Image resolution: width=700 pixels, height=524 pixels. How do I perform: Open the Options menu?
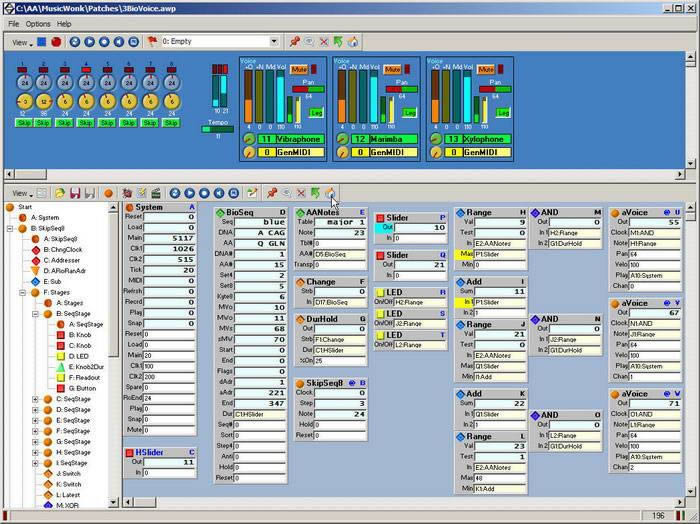click(38, 24)
